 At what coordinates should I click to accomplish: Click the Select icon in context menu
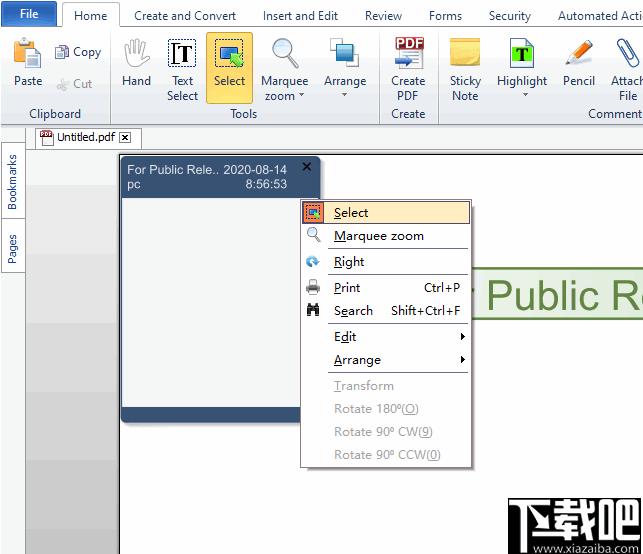point(314,213)
